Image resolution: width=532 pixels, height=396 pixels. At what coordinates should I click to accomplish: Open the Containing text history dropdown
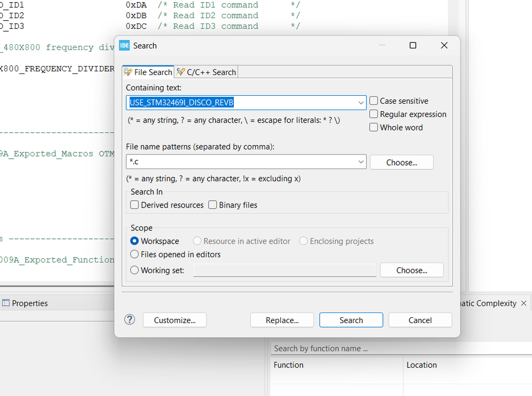pyautogui.click(x=361, y=103)
